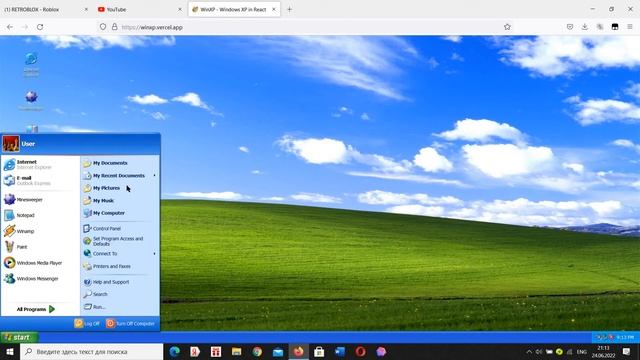The height and width of the screenshot is (360, 640).
Task: Open Notepad from Start menu
Action: pos(40,215)
